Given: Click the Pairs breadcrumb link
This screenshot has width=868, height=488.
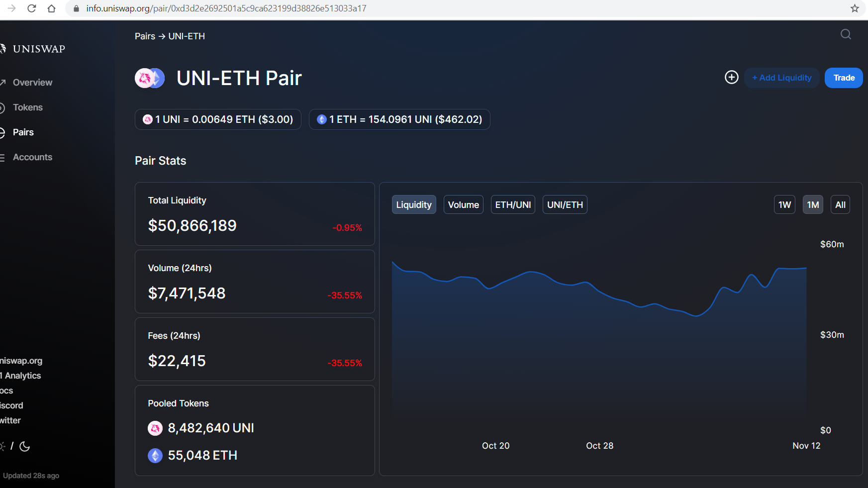Looking at the screenshot, I should (145, 36).
